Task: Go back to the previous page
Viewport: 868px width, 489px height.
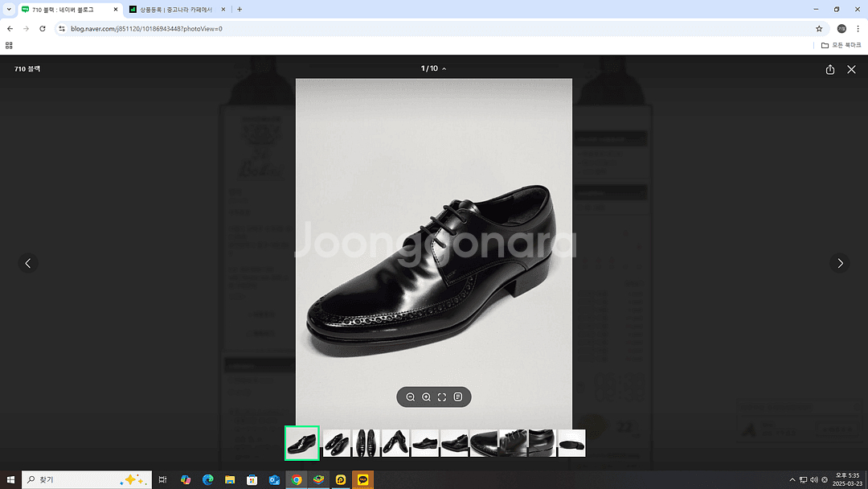Action: pyautogui.click(x=10, y=29)
